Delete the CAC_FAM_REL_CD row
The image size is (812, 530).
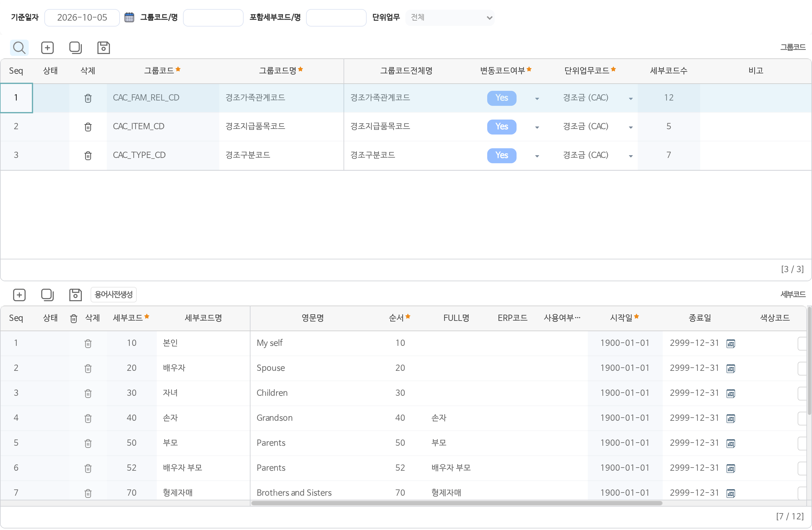88,98
